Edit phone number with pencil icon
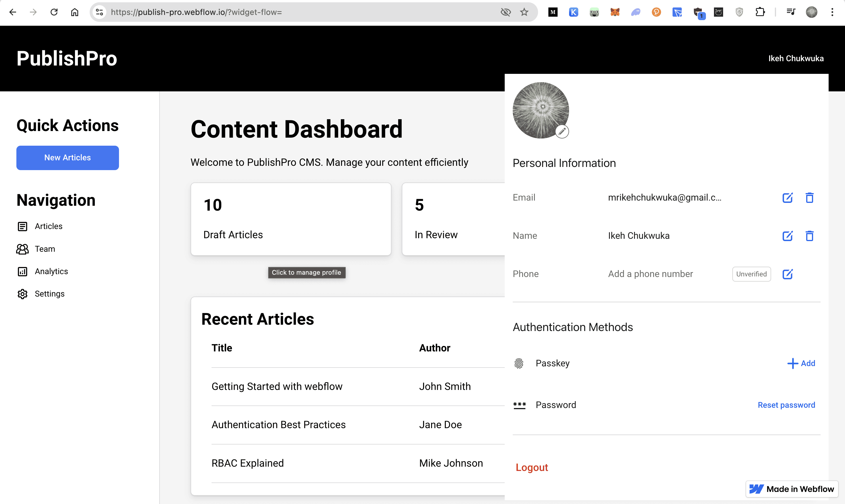 [787, 274]
